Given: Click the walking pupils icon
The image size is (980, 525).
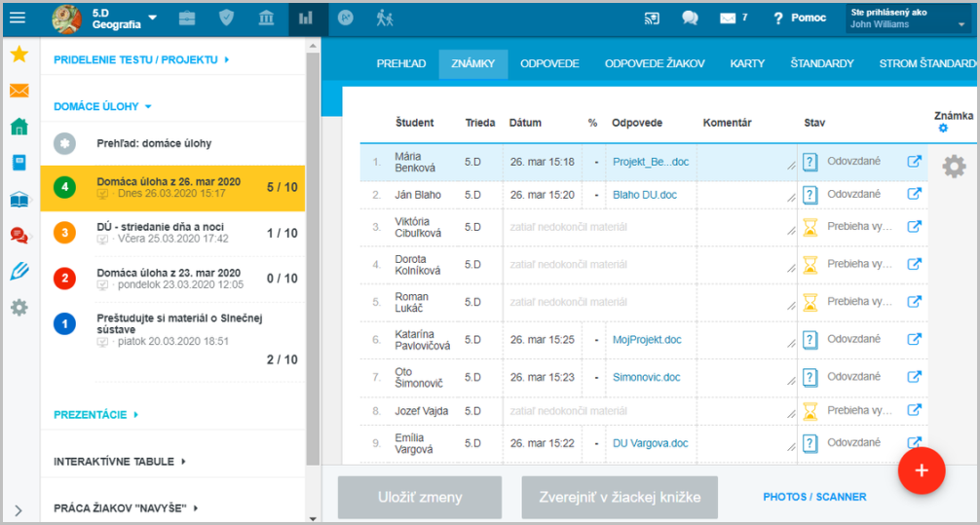Looking at the screenshot, I should [x=385, y=19].
